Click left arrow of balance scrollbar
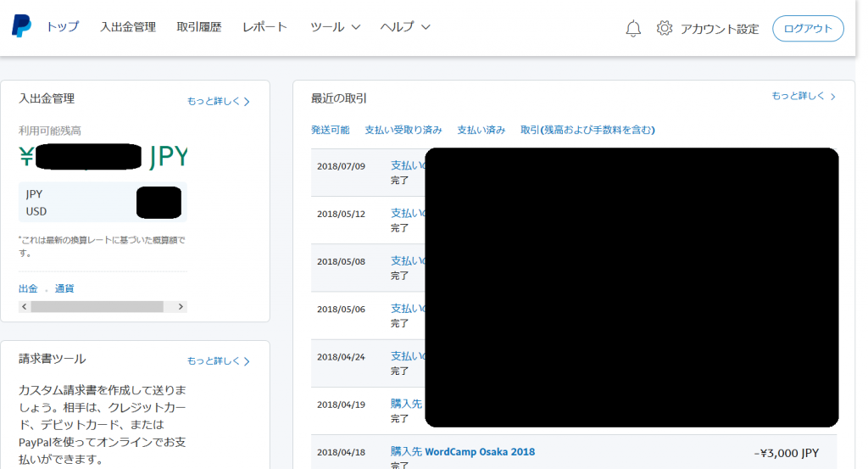Screen dimensions: 868x469 tap(24, 306)
